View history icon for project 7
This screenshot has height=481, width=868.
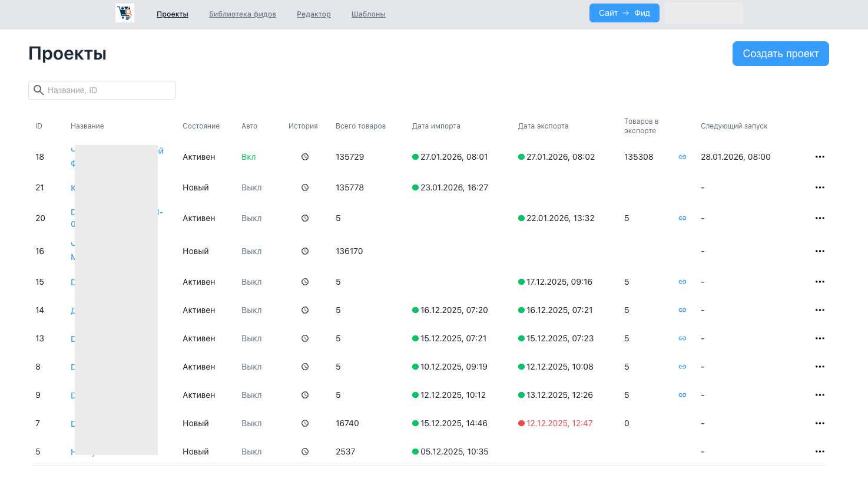point(305,423)
